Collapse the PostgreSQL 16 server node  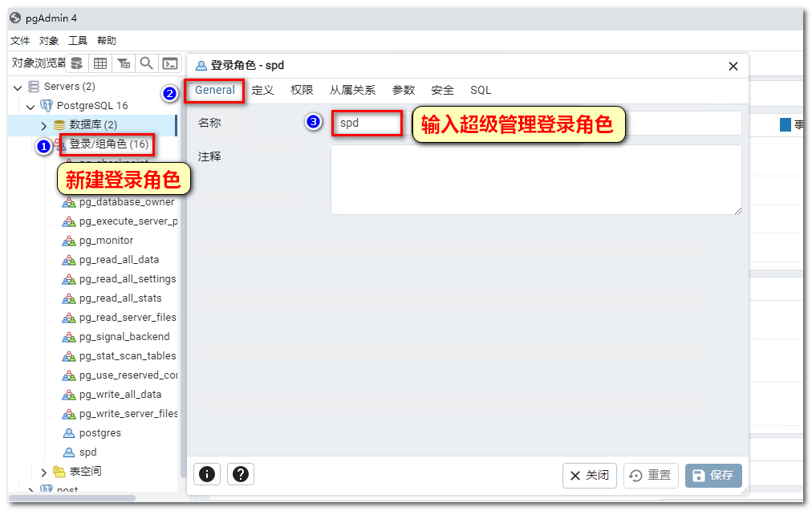pyautogui.click(x=30, y=106)
